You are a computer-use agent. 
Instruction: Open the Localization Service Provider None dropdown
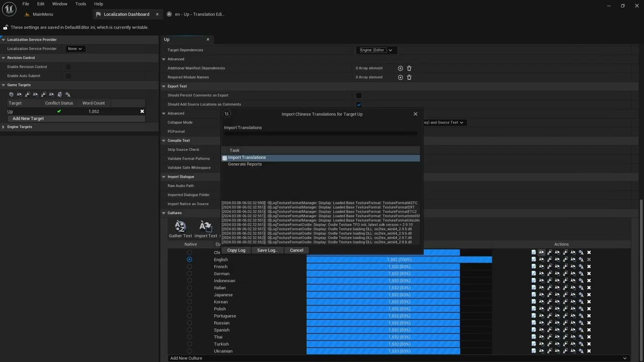75,49
